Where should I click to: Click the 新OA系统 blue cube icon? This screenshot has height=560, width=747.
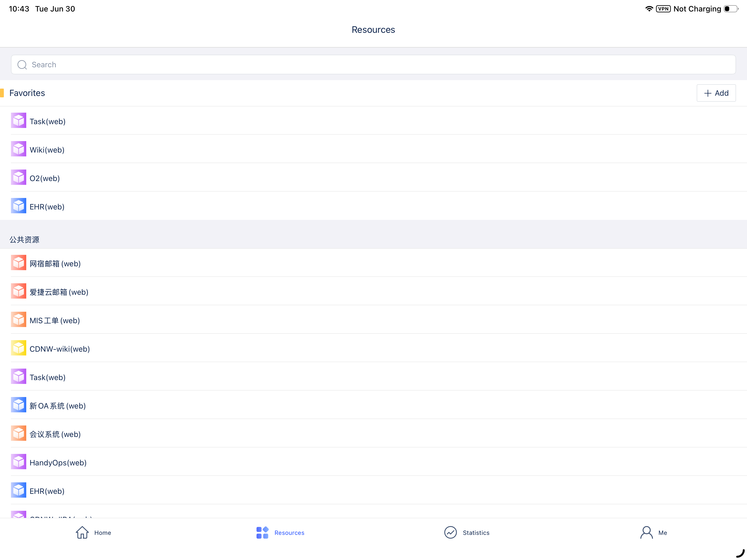tap(19, 405)
